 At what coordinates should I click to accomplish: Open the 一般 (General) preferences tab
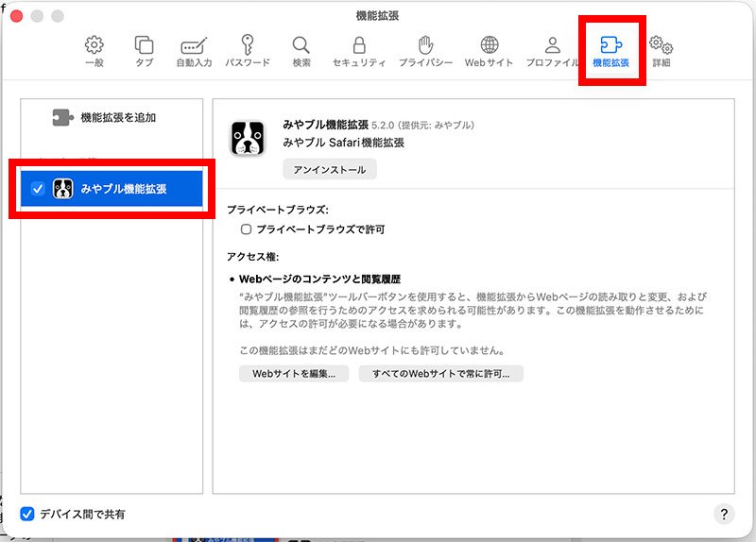pos(94,51)
